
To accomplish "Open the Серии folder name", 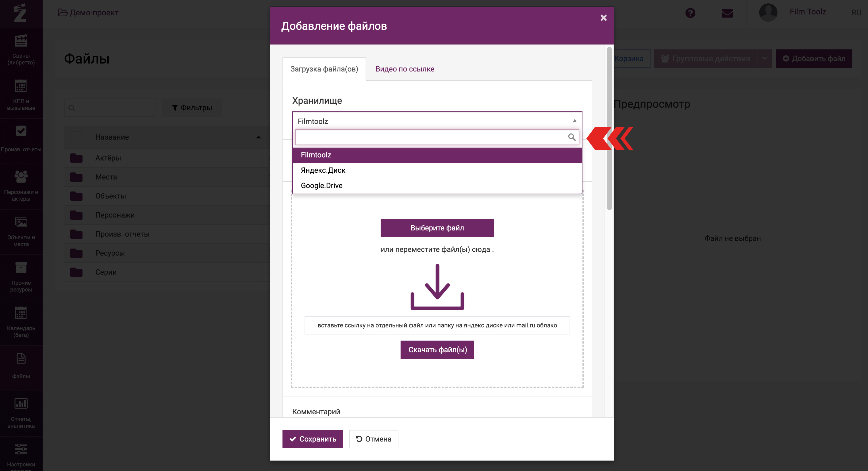I will (x=106, y=272).
